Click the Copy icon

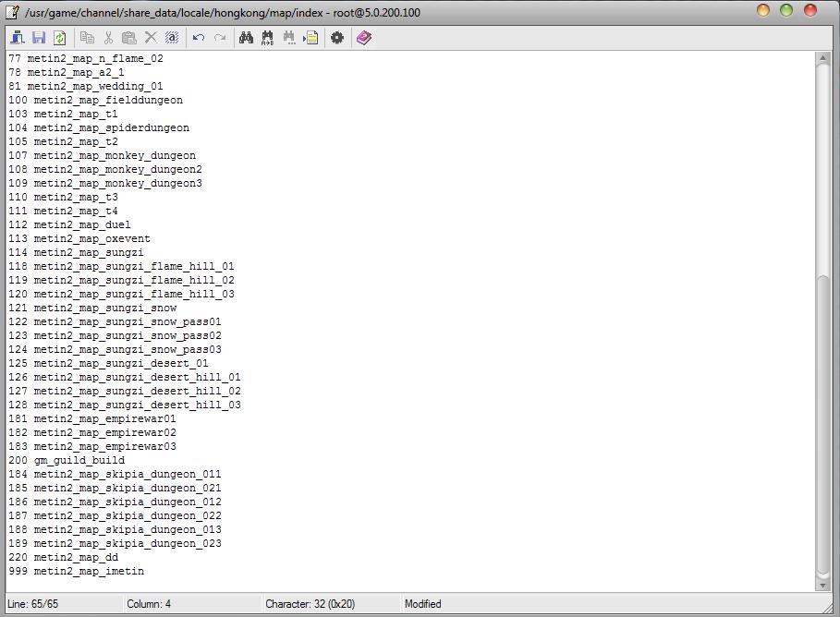[x=87, y=38]
